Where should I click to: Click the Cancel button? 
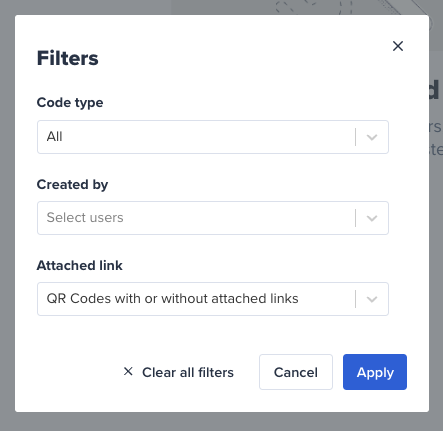tap(296, 372)
